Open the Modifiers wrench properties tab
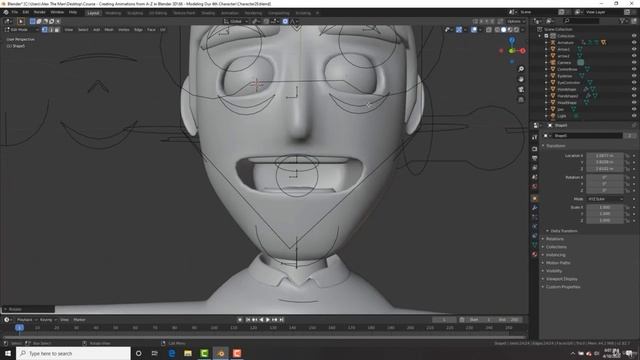 pos(535,208)
